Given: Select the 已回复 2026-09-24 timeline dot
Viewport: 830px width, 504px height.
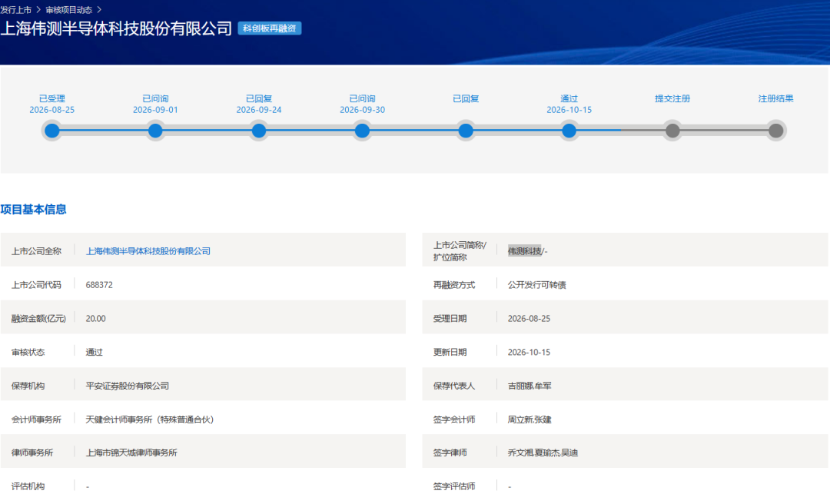Looking at the screenshot, I should [x=259, y=131].
